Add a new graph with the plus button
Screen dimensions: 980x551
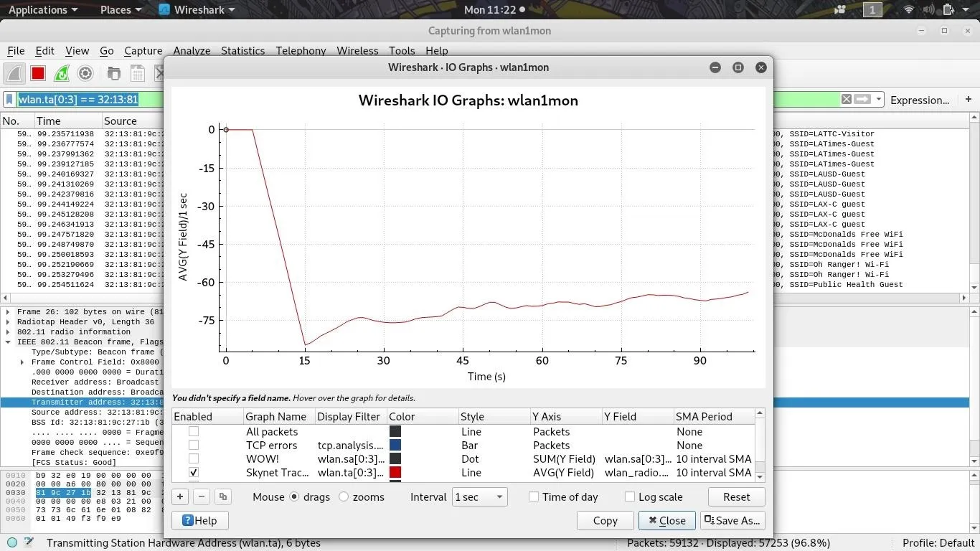pyautogui.click(x=180, y=496)
